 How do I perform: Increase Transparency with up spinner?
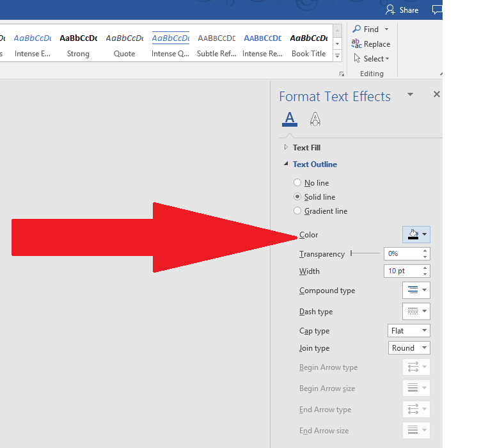pos(425,251)
